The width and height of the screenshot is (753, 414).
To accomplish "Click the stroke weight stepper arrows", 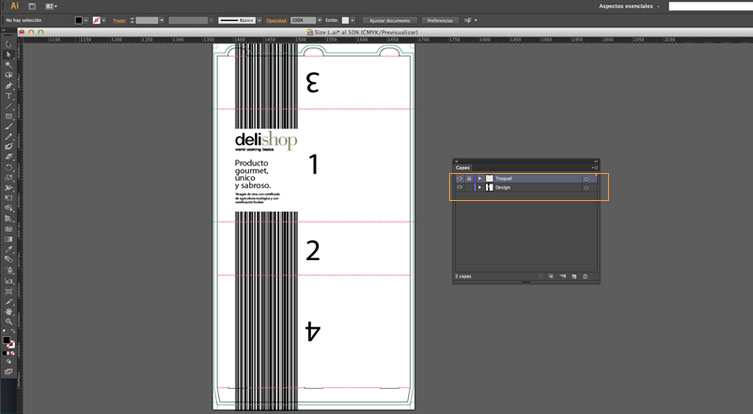I will (x=132, y=20).
